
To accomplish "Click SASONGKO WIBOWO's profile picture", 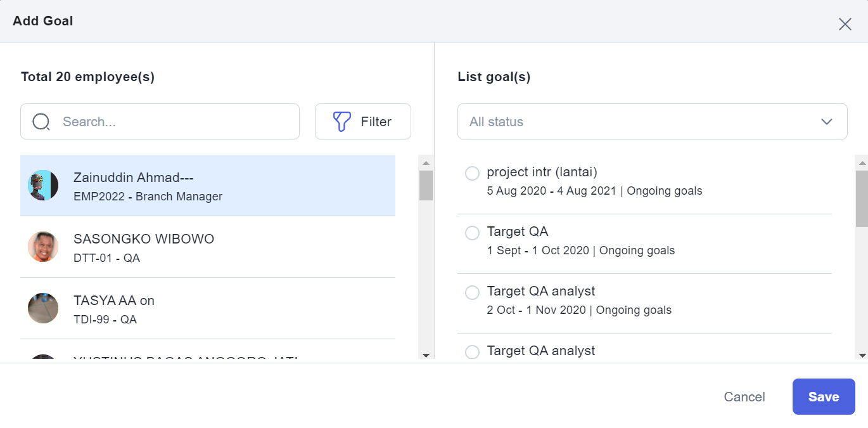I will (x=43, y=247).
